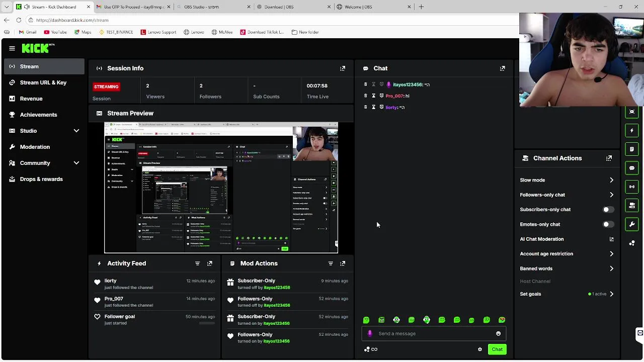
Task: Open Mod Actions filter options
Action: click(331, 263)
